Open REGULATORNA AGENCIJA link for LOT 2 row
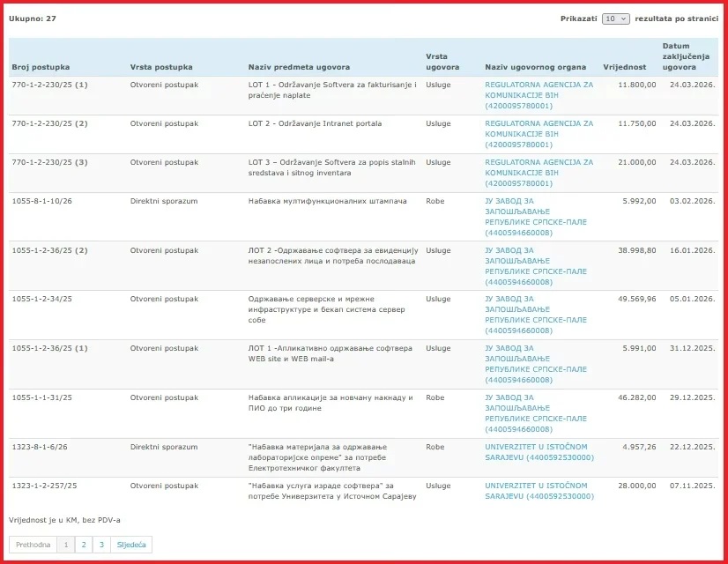Viewport: 728px width, 564px height. (x=539, y=134)
